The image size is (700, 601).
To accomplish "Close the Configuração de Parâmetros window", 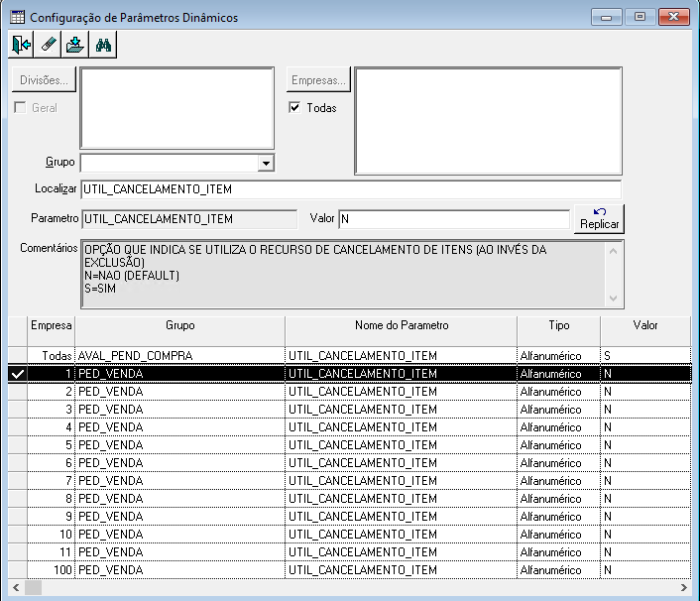I will coord(674,17).
